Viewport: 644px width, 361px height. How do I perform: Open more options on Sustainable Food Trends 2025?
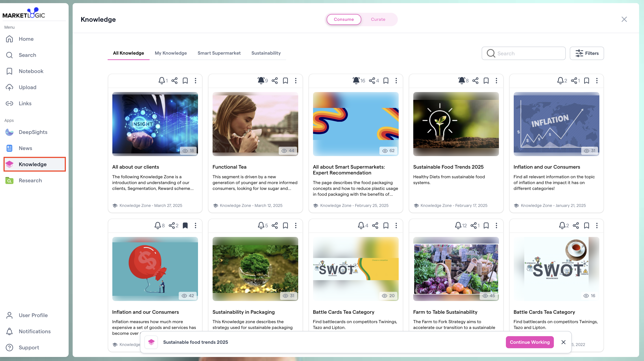pos(496,80)
